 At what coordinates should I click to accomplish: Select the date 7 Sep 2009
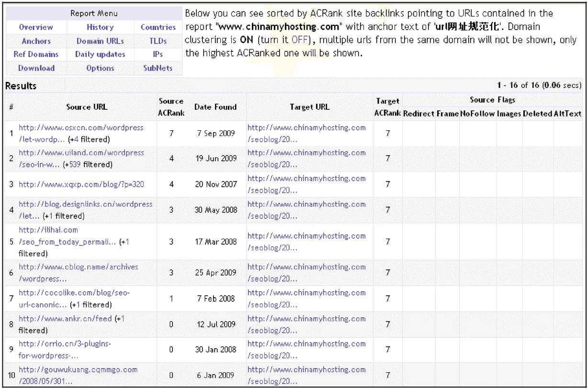(x=215, y=133)
